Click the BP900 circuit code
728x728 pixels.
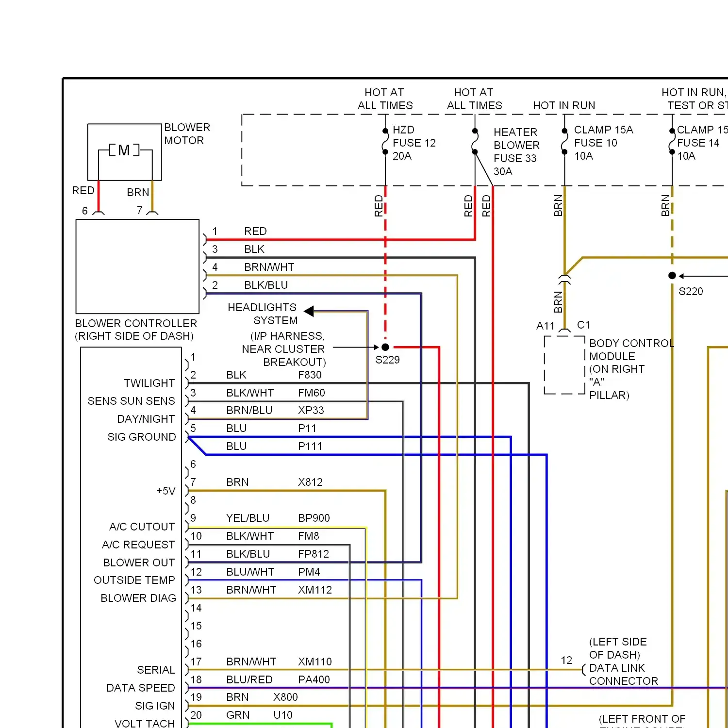[x=314, y=518]
